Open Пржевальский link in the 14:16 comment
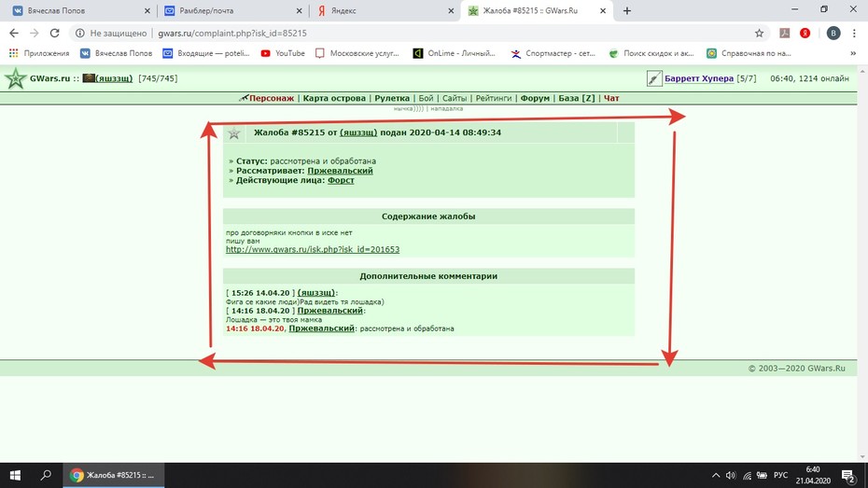 click(329, 311)
